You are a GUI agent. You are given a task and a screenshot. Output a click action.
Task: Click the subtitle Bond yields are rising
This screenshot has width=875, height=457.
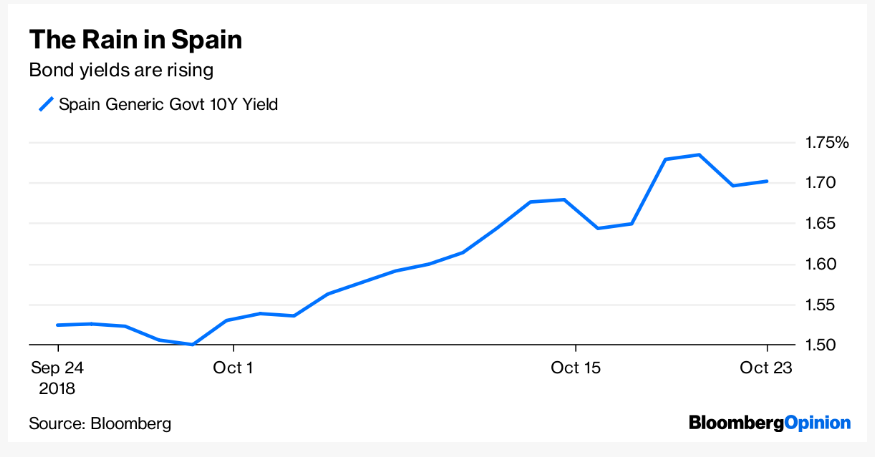pyautogui.click(x=121, y=70)
